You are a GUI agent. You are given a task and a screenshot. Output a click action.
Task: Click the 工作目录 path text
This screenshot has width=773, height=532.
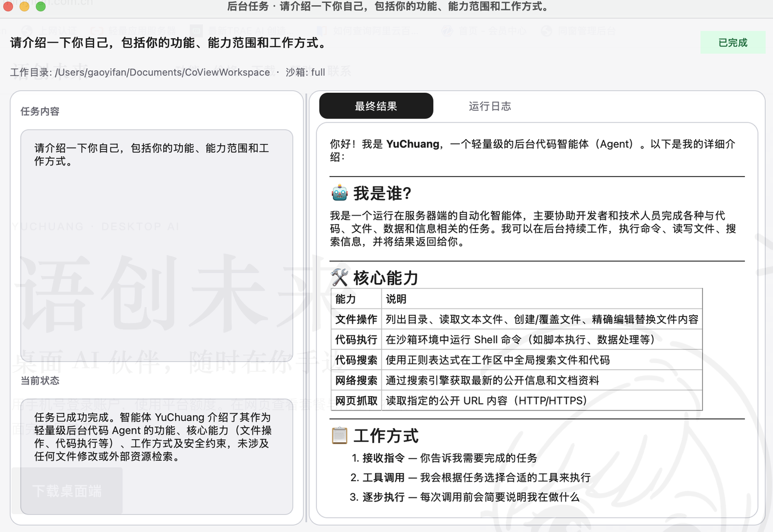click(x=140, y=72)
